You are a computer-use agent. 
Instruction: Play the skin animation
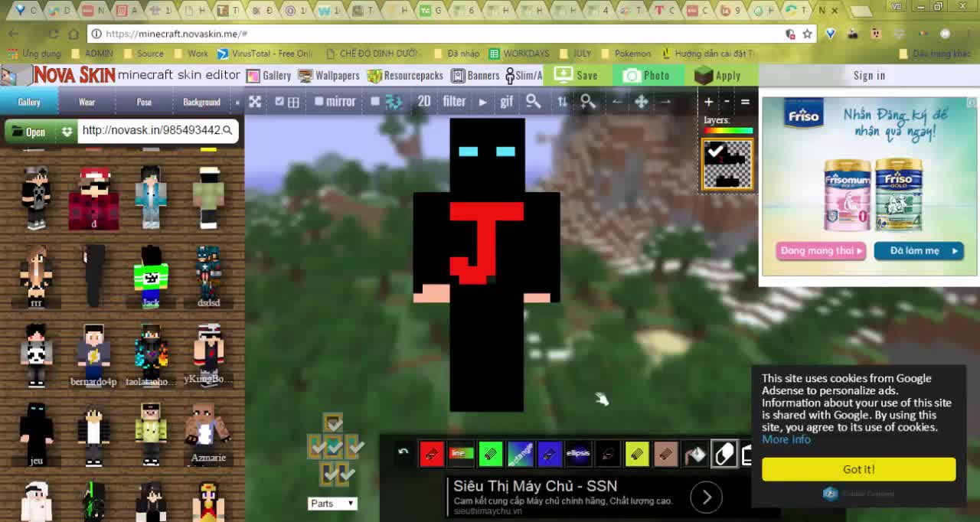click(x=482, y=102)
